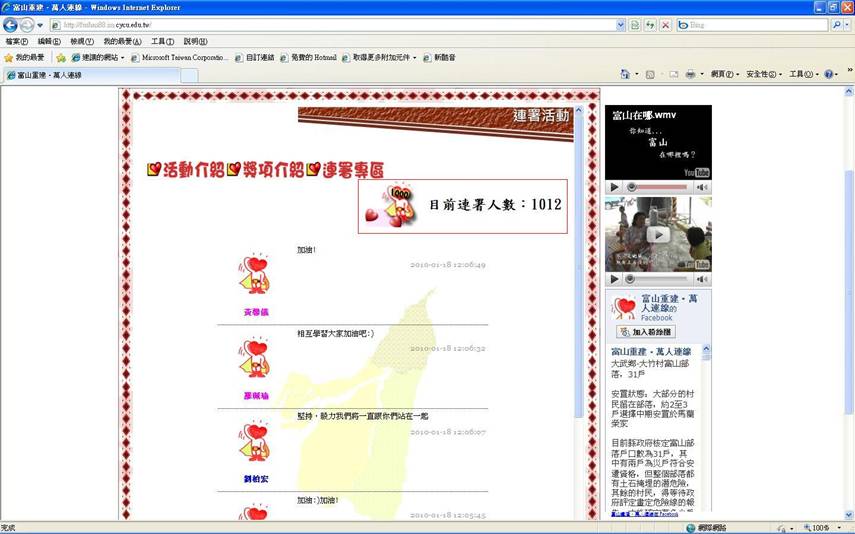Open Favorites star button 我的最愛

(x=25, y=58)
